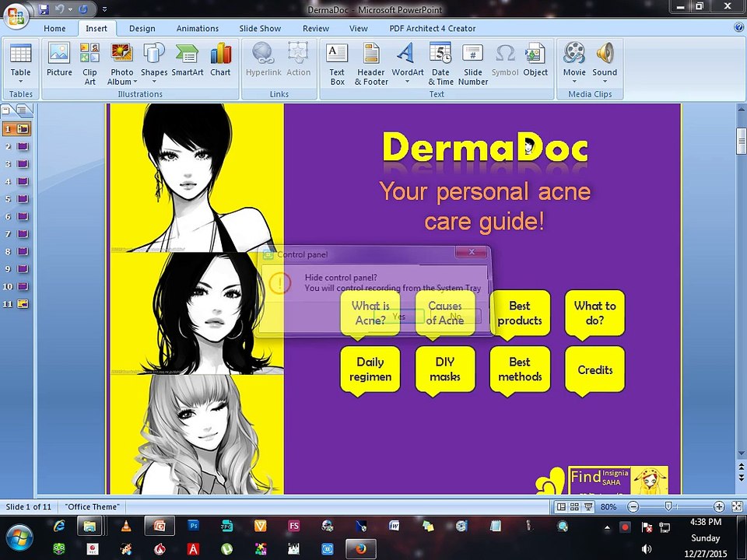Open the PDF Architect 4 Creator tab
The height and width of the screenshot is (560, 747).
(x=432, y=28)
